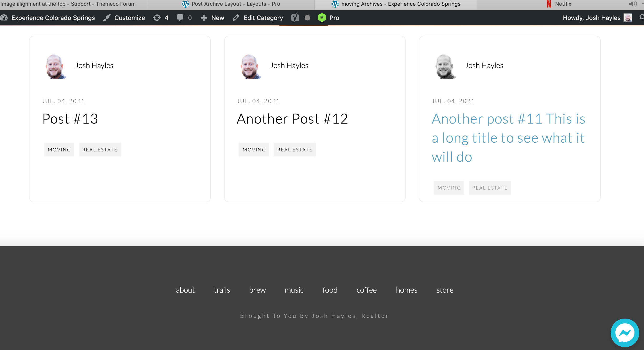Image resolution: width=644 pixels, height=350 pixels.
Task: Click the Yoast SEO icon in admin bar
Action: [295, 18]
